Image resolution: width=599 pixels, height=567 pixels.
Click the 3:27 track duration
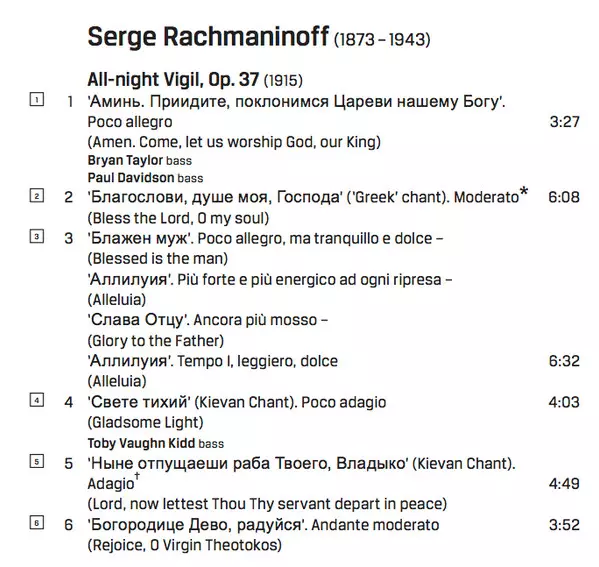click(x=565, y=122)
